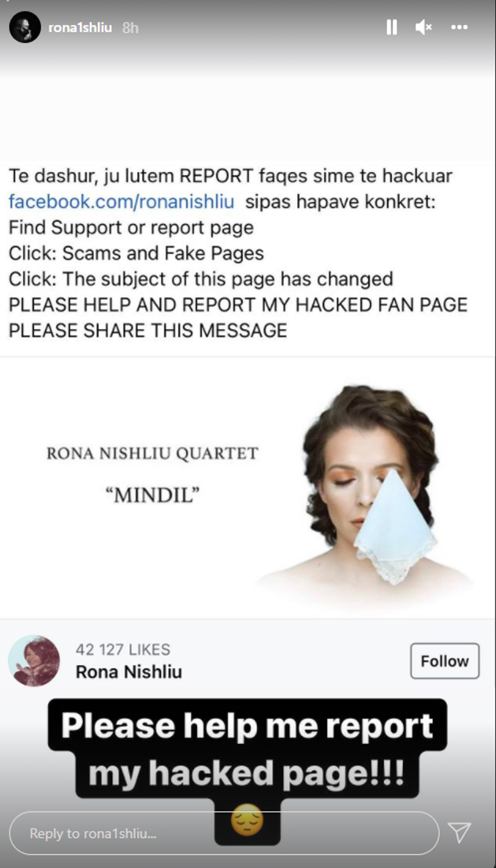Screen dimensions: 496x868
Task: Open the facebook.com/ronanishliu link
Action: (121, 202)
